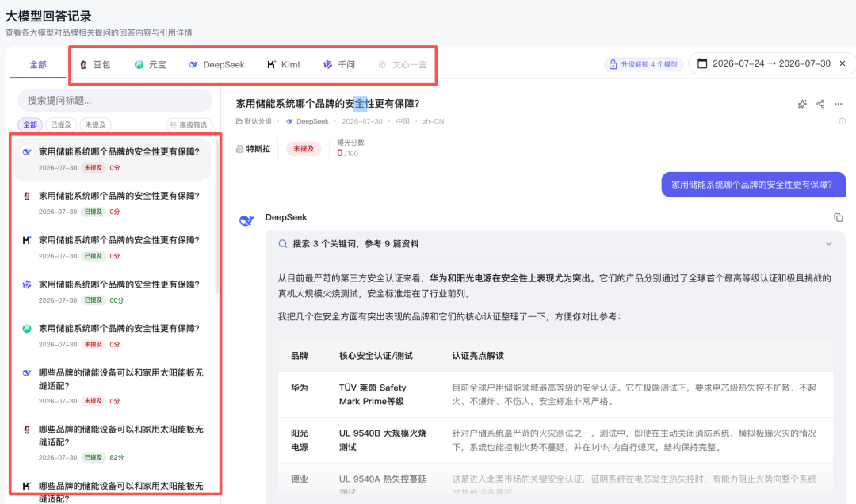Screen dimensions: 856x504
Task: Click the sparkle AI icon beside title
Action: click(802, 104)
